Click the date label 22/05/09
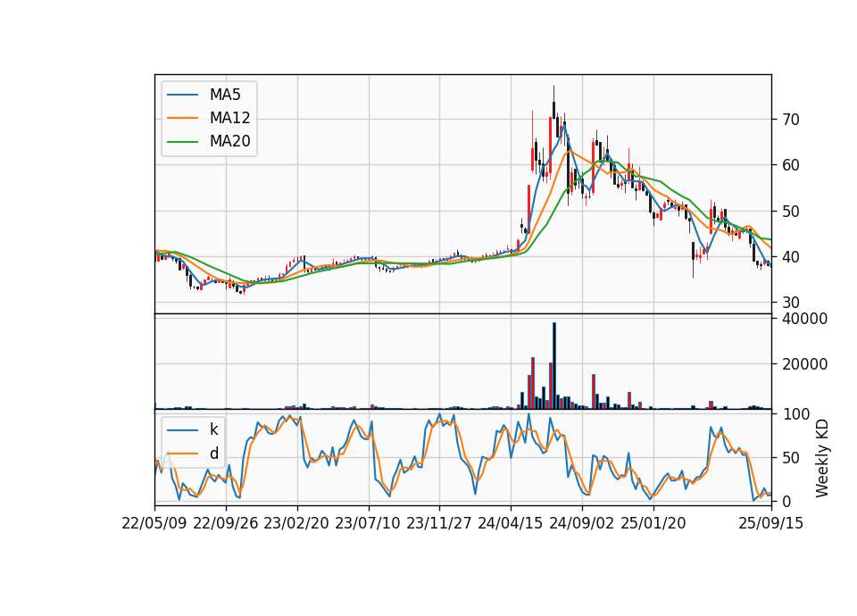The image size is (857, 616). [154, 523]
